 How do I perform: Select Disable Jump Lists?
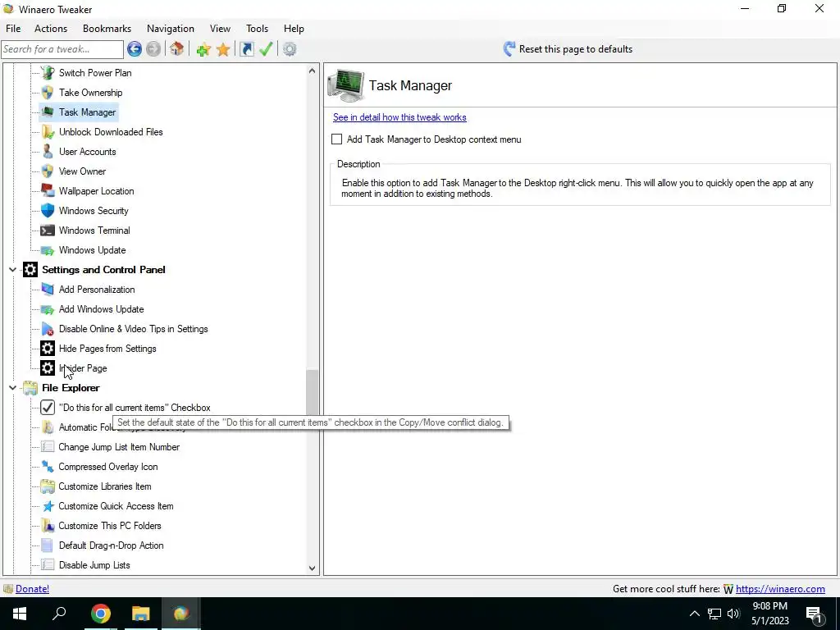(x=94, y=565)
